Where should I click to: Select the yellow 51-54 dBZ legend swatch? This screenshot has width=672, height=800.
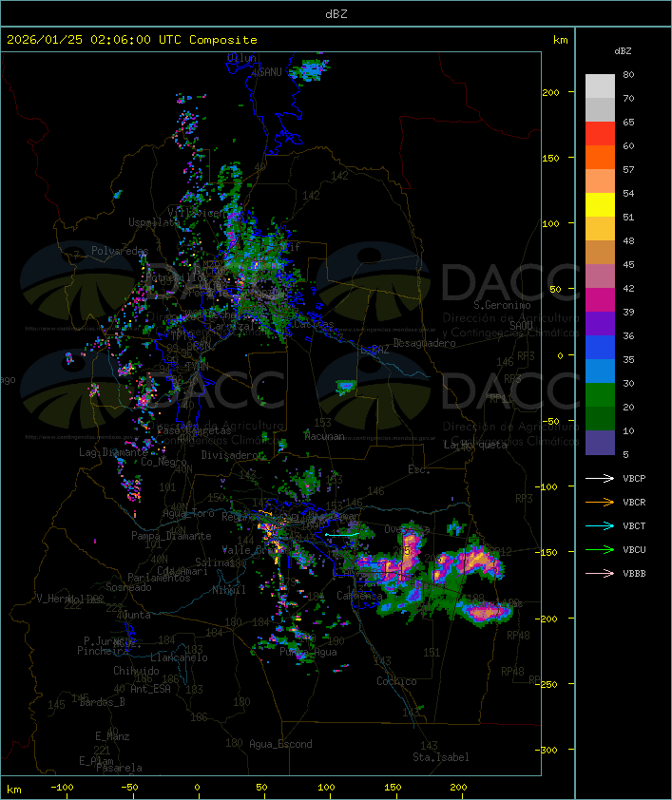(x=600, y=205)
